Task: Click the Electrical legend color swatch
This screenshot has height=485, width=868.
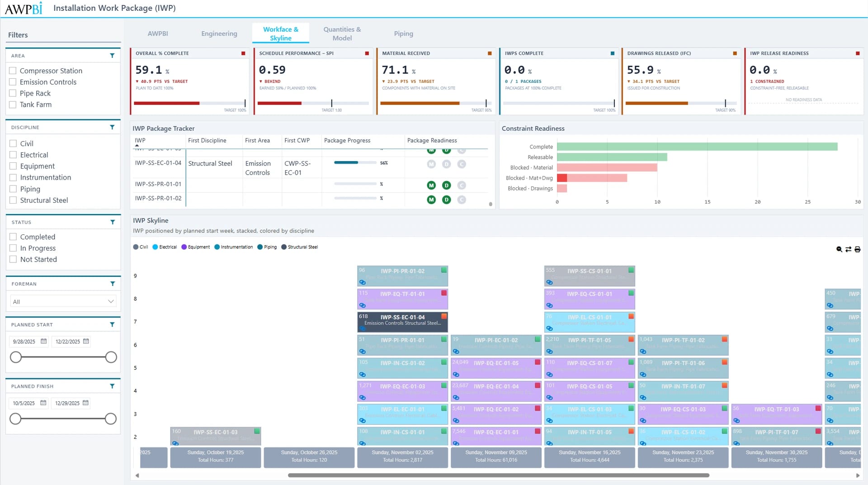Action: point(155,247)
